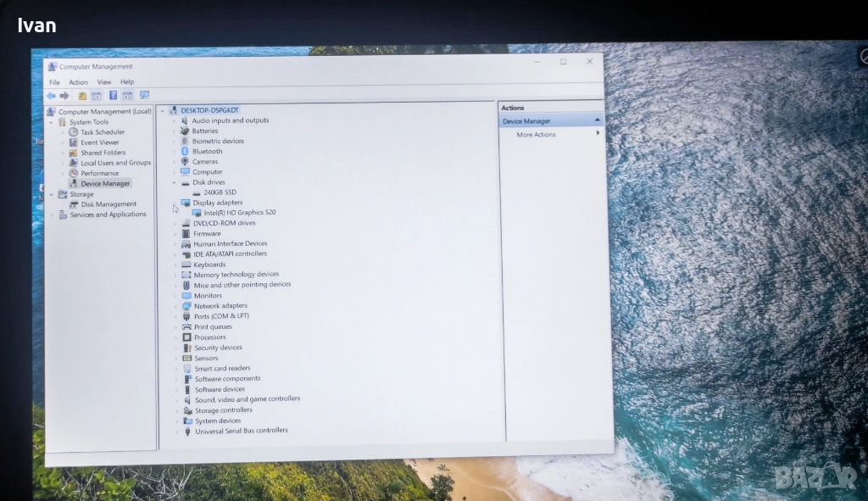Expand Services and Applications node
This screenshot has height=501, width=868.
click(52, 214)
